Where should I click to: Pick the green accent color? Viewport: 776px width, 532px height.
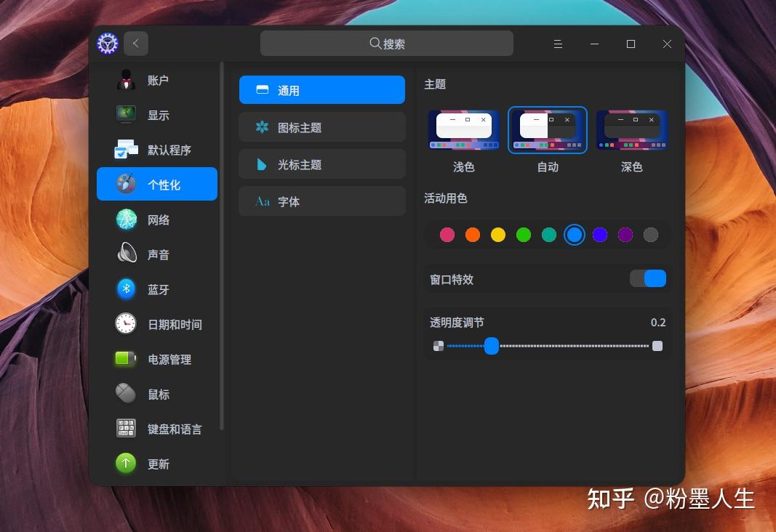524,234
